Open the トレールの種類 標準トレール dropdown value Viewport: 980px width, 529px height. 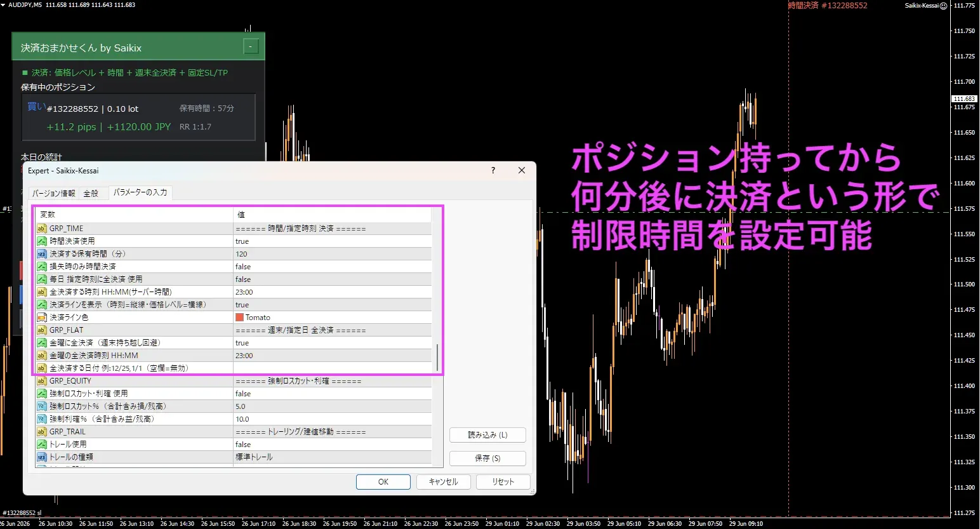pyautogui.click(x=332, y=457)
